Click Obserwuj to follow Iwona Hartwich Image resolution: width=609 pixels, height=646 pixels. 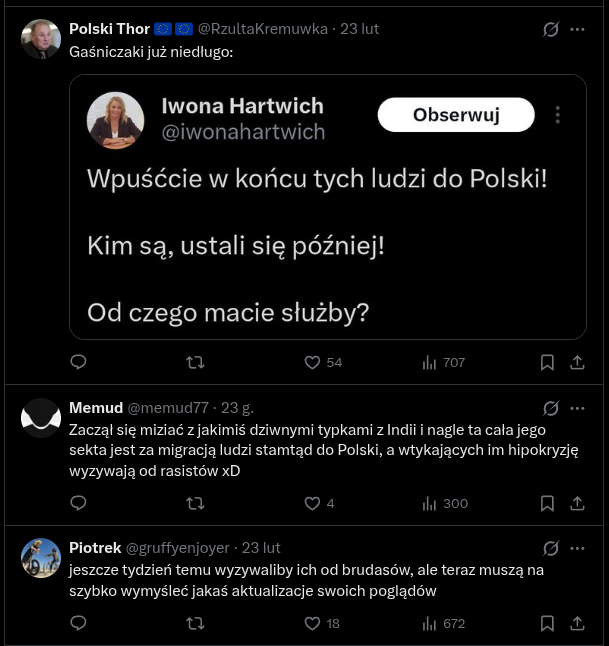pos(456,115)
